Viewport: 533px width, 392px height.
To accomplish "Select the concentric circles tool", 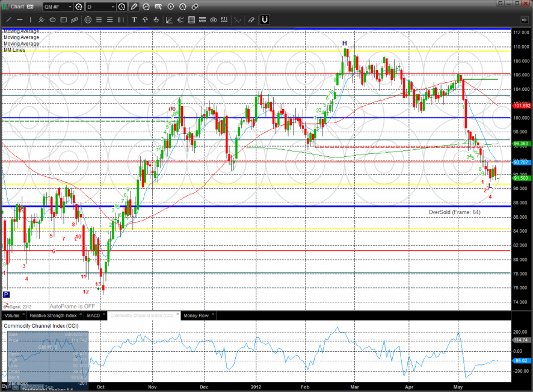I will 88,19.
